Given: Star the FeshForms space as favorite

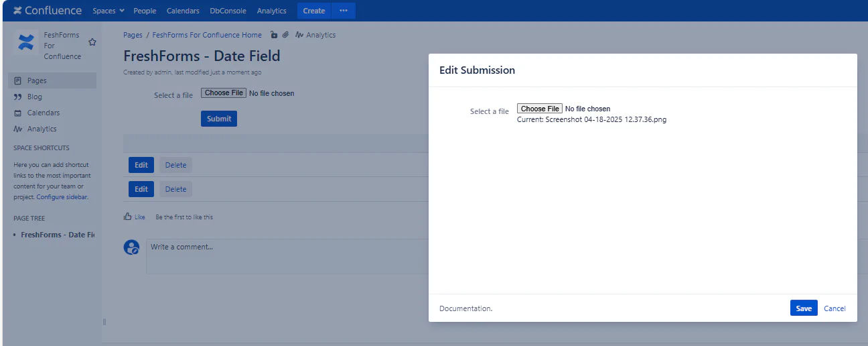Looking at the screenshot, I should click(92, 42).
